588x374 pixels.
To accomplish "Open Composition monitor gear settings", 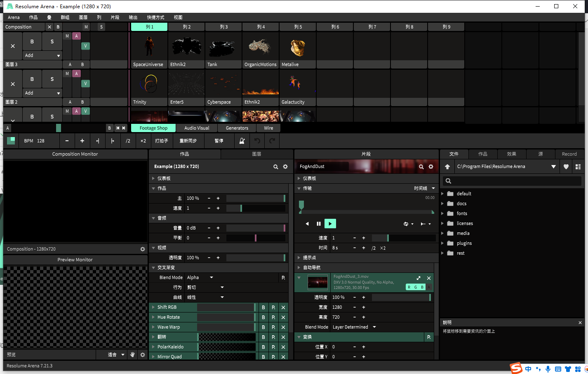I will pyautogui.click(x=143, y=249).
